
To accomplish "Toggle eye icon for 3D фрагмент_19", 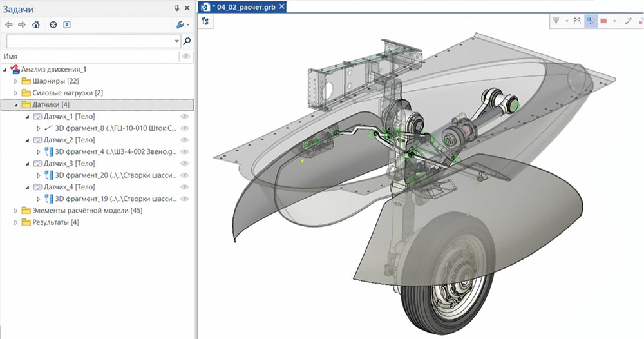I will [184, 199].
